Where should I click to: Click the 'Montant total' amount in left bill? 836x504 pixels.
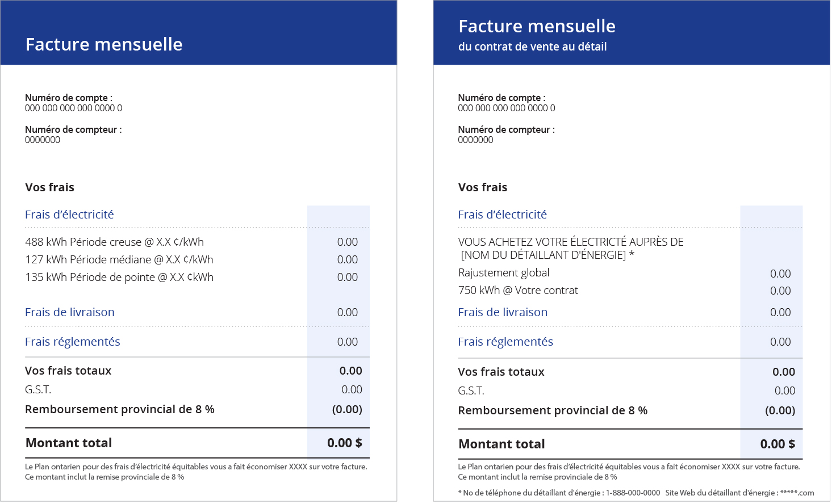tap(344, 443)
